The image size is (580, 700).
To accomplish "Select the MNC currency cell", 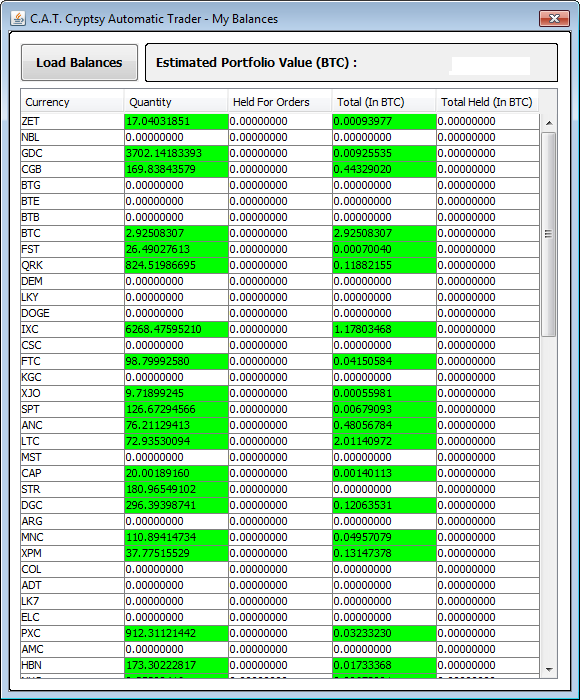I will click(72, 538).
